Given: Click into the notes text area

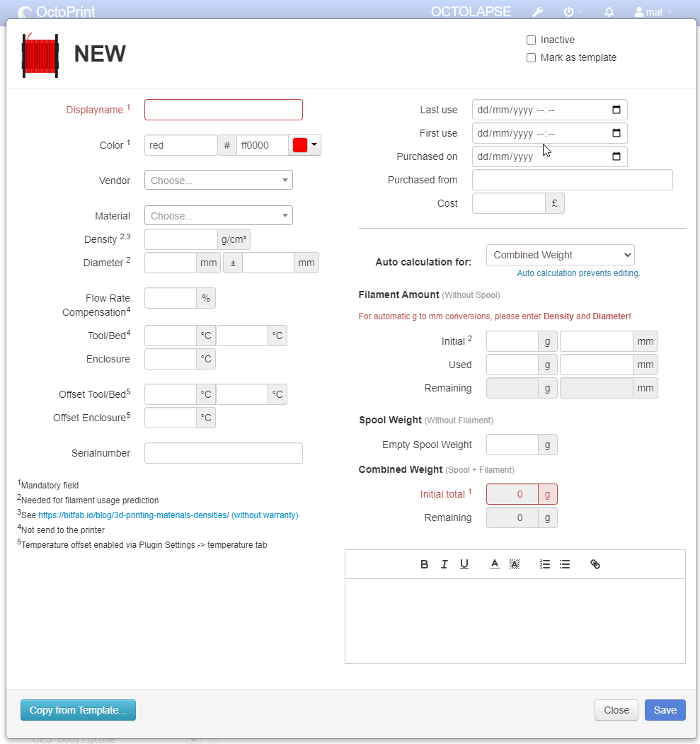Looking at the screenshot, I should 515,621.
